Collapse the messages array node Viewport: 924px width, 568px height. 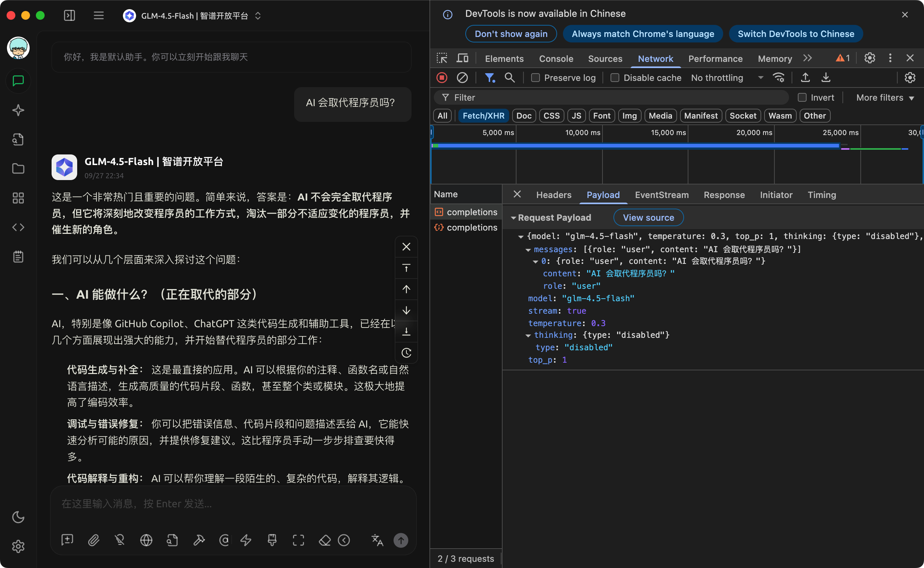528,250
